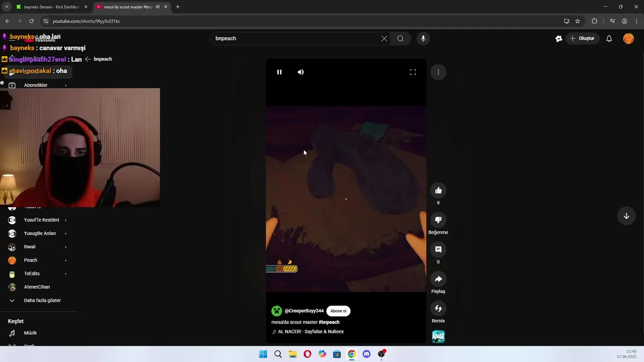The image size is (644, 362).
Task: Open the Chrome extensions puzzle icon
Action: 595,21
